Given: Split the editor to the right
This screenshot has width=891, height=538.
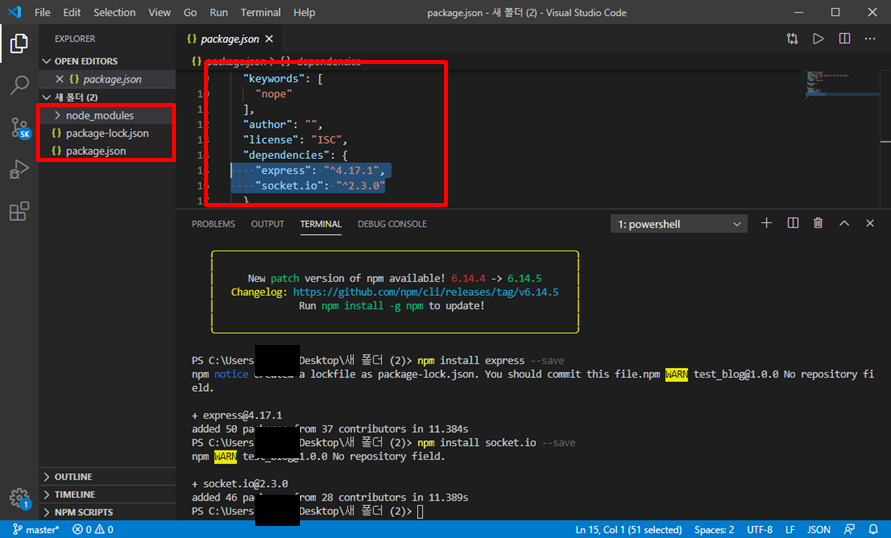Looking at the screenshot, I should (844, 39).
